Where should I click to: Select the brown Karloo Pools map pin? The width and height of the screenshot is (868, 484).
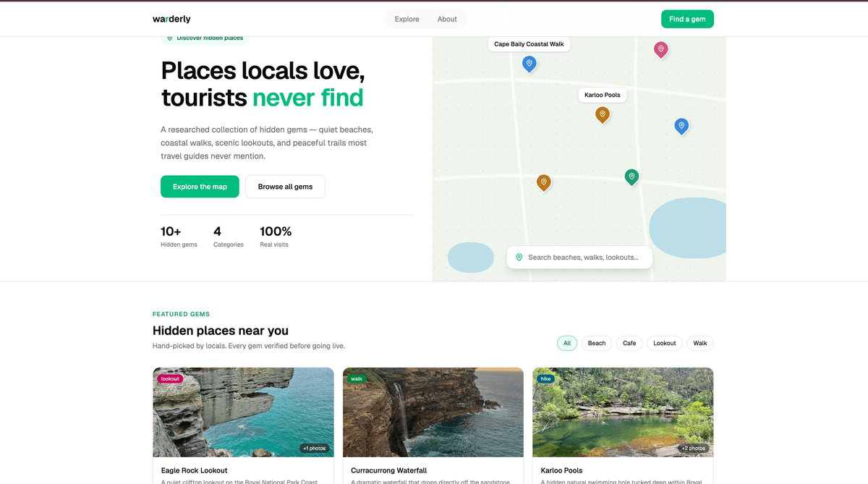(603, 114)
